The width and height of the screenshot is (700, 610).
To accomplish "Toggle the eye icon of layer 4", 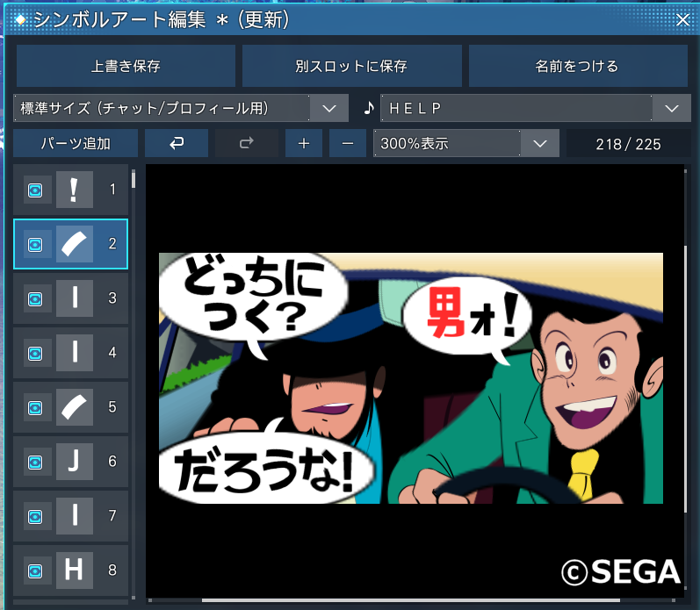I will pos(36,354).
